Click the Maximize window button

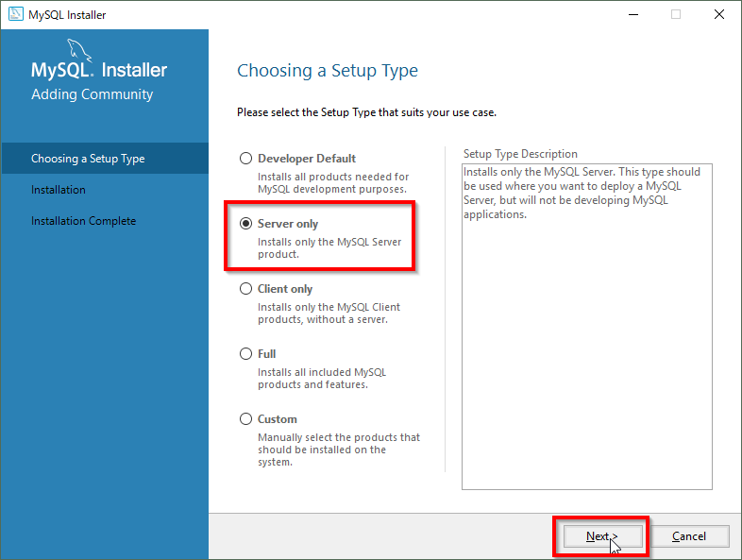click(676, 14)
